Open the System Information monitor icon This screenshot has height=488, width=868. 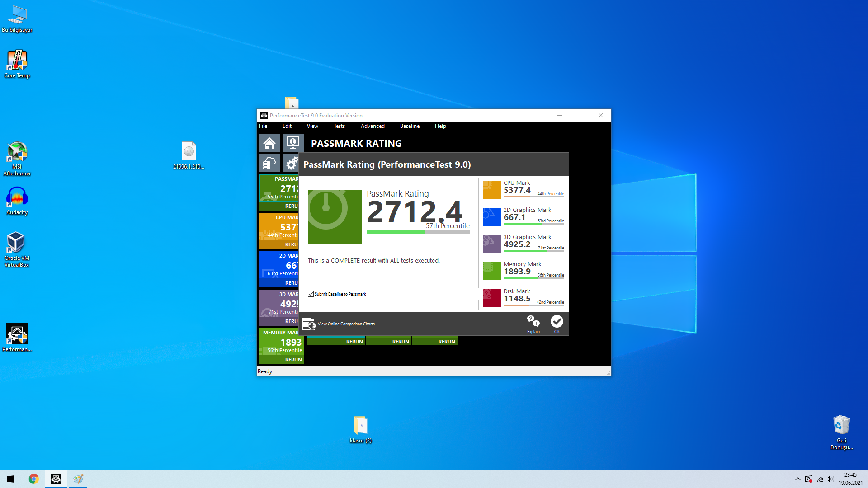[292, 143]
